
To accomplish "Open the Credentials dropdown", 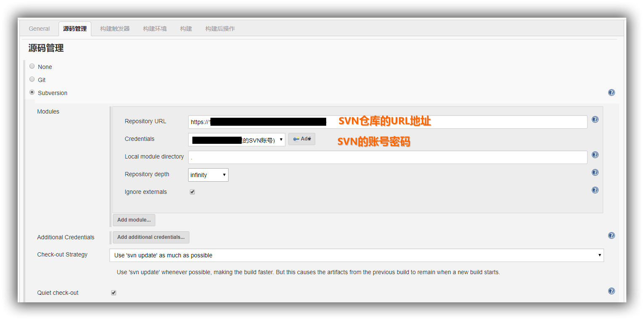I will 237,140.
